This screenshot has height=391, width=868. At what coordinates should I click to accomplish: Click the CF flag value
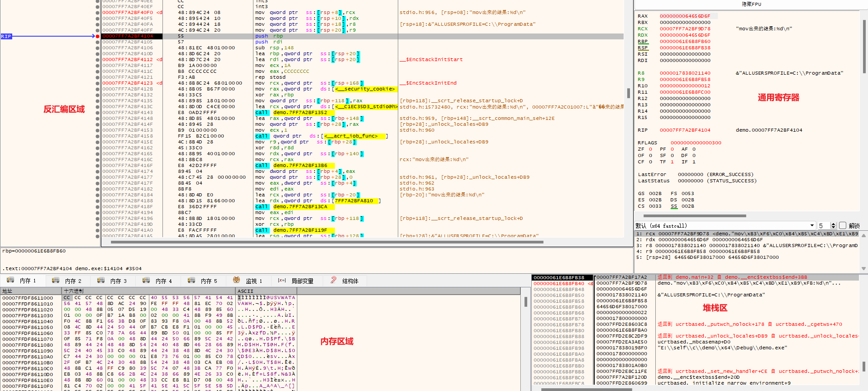[x=650, y=162]
